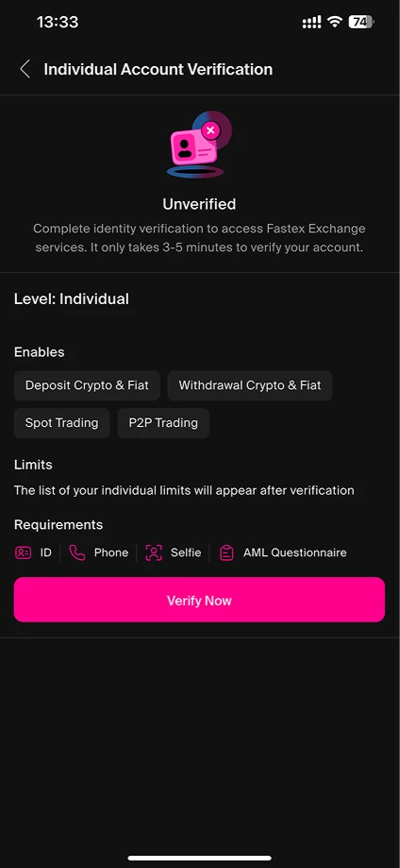Tap the Level: Individual heading
This screenshot has height=868, width=400.
tap(72, 298)
